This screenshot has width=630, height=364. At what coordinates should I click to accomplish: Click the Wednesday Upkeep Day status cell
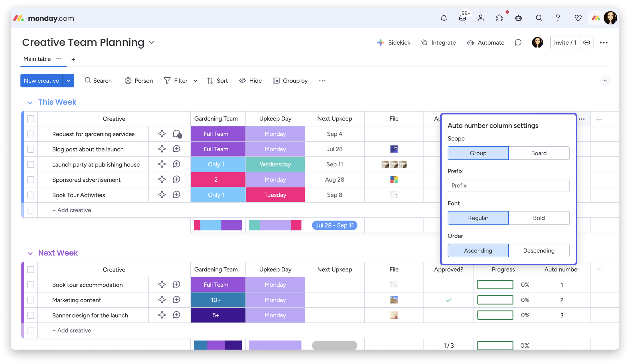tap(275, 164)
